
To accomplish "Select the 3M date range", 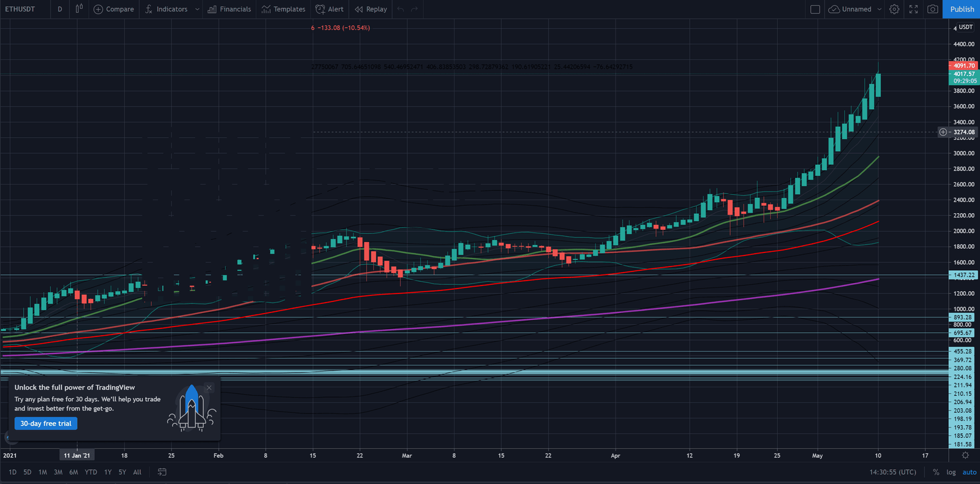I will [x=58, y=472].
